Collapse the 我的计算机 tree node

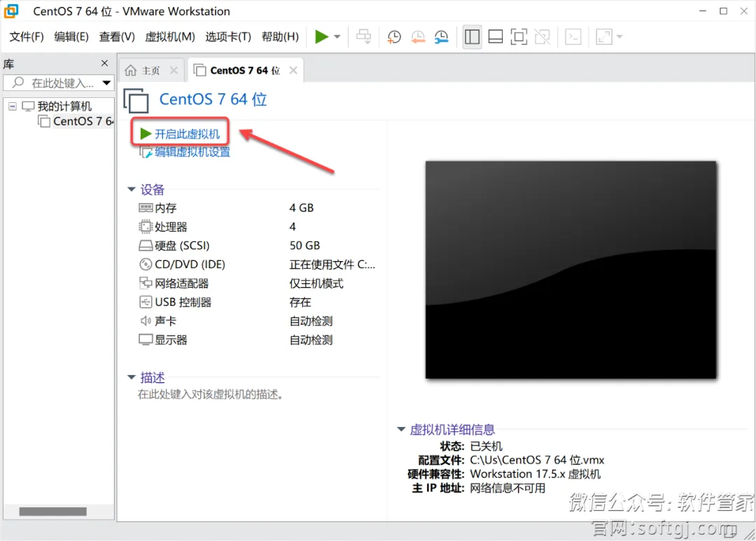click(x=13, y=106)
